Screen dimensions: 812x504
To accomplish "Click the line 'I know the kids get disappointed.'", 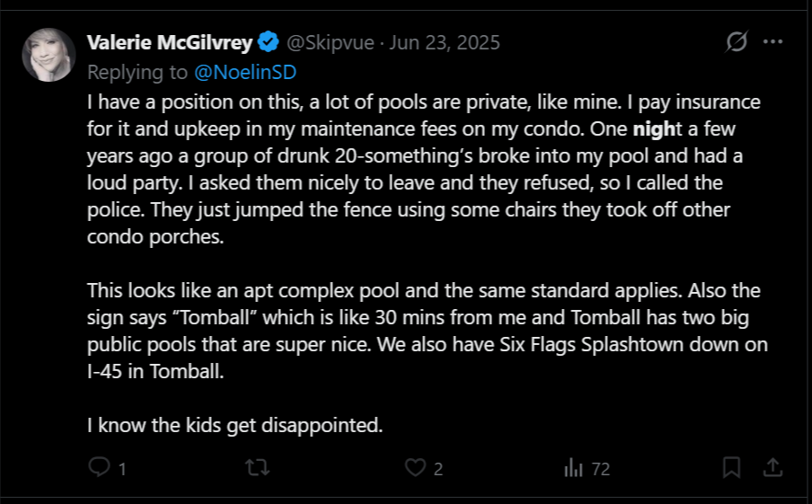I will tap(234, 425).
